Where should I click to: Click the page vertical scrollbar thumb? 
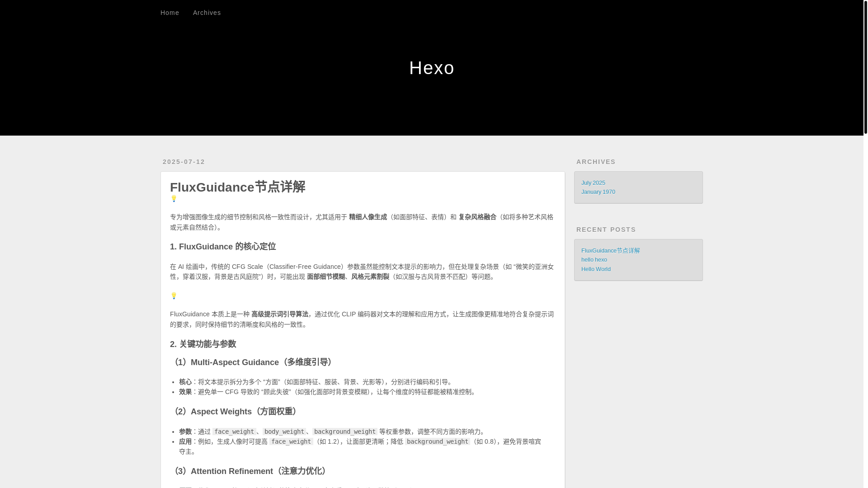pos(865,67)
